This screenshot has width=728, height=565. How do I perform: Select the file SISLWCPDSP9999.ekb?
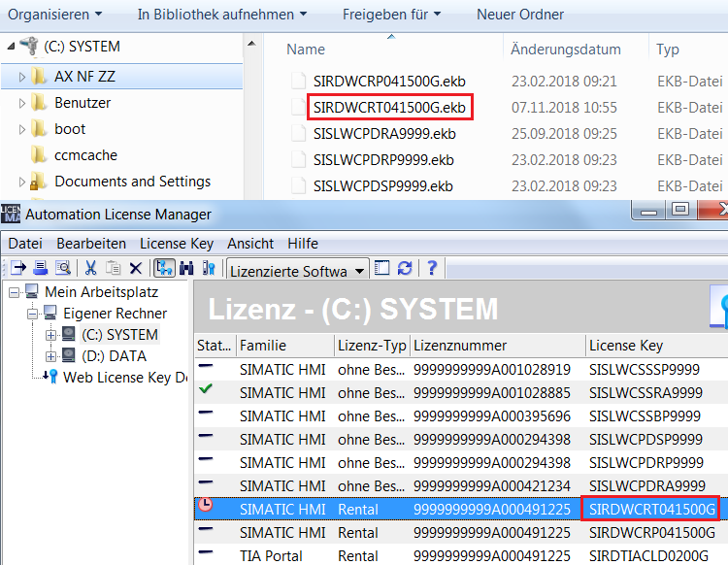pyautogui.click(x=383, y=186)
